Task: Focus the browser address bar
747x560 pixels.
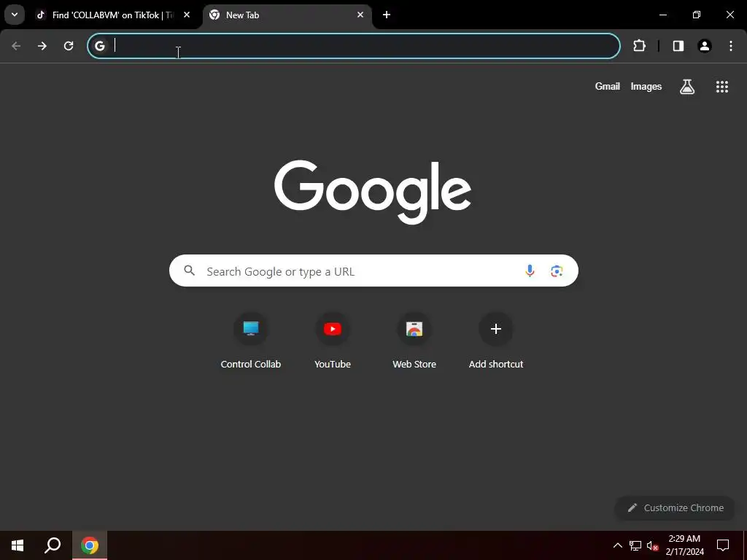Action: [354, 46]
